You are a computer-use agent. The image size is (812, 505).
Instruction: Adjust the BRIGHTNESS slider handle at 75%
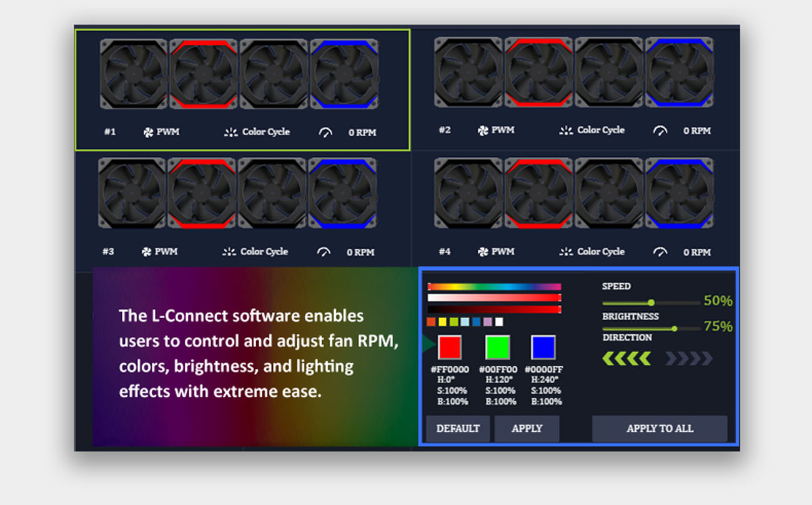click(674, 328)
